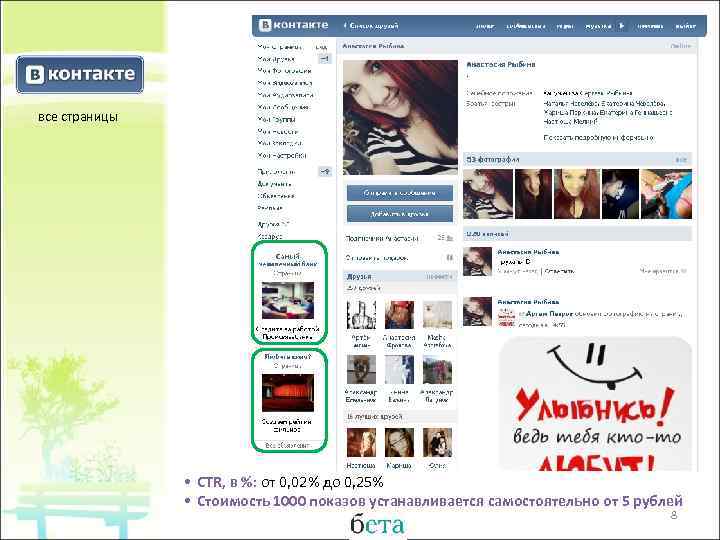Open the Friends block header
Screen dimensions: 720x540
click(399, 276)
